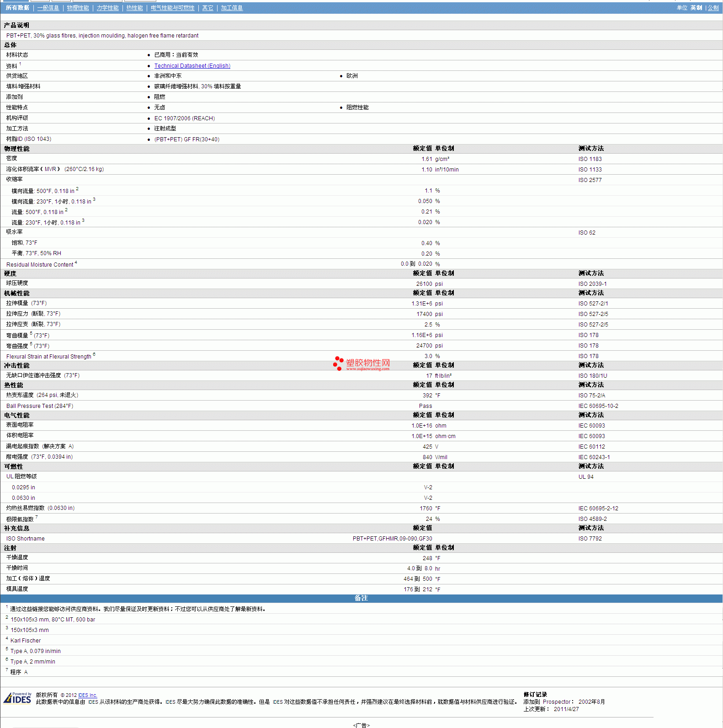
Task: Click the 物理性能 section heading row
Action: tap(17, 149)
